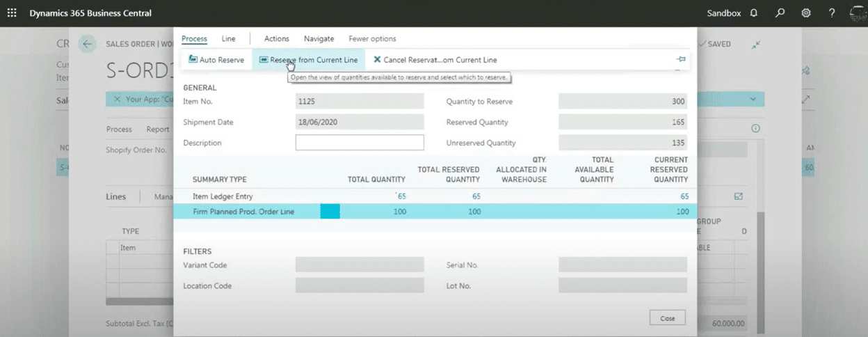Screen dimensions: 868x337
Task: Open Item Ledger Entry total reserved 65
Action: [x=476, y=196]
